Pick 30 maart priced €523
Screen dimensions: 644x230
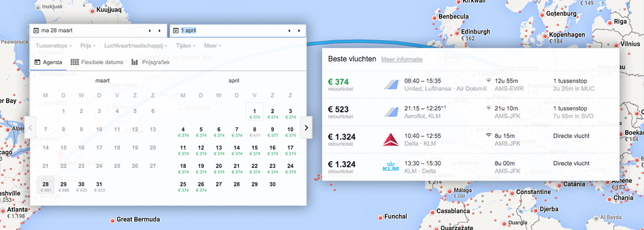81,187
